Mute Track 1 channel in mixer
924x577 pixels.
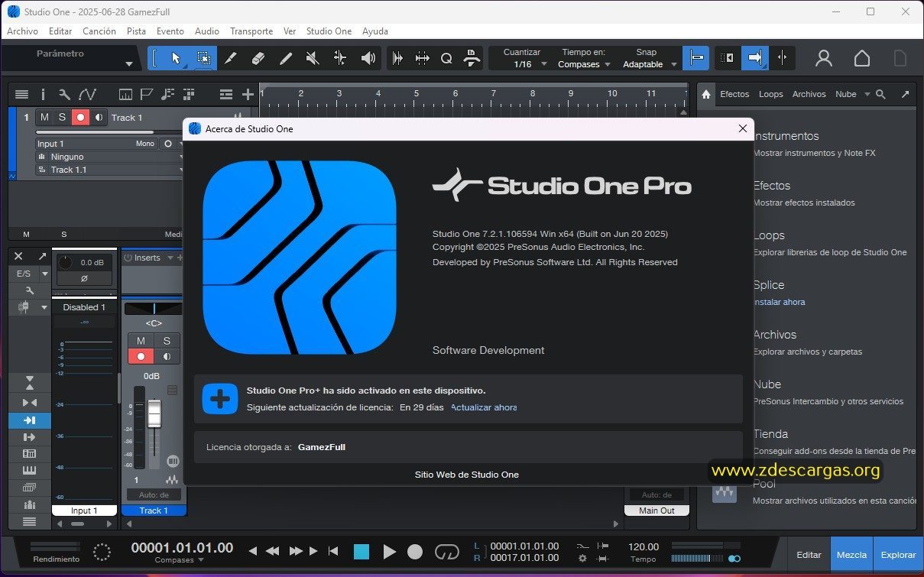[x=141, y=340]
